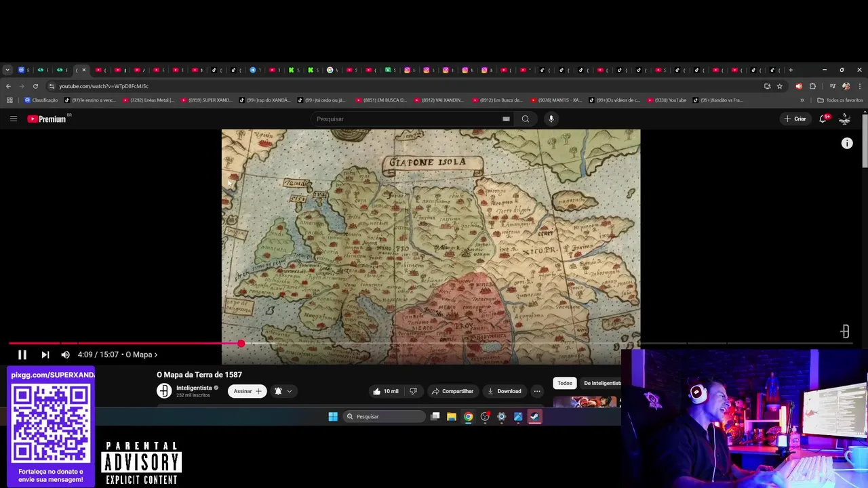Open the Inteligentista channel avatar
This screenshot has height=488, width=868.
point(164,390)
